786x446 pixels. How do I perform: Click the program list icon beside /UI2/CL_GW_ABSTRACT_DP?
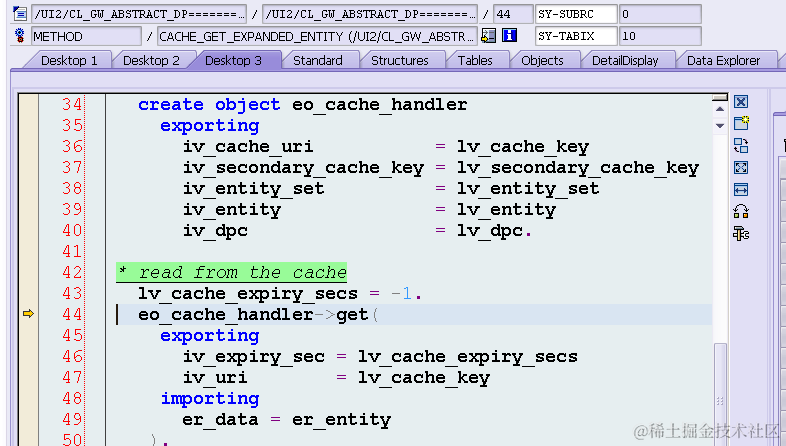pos(20,14)
